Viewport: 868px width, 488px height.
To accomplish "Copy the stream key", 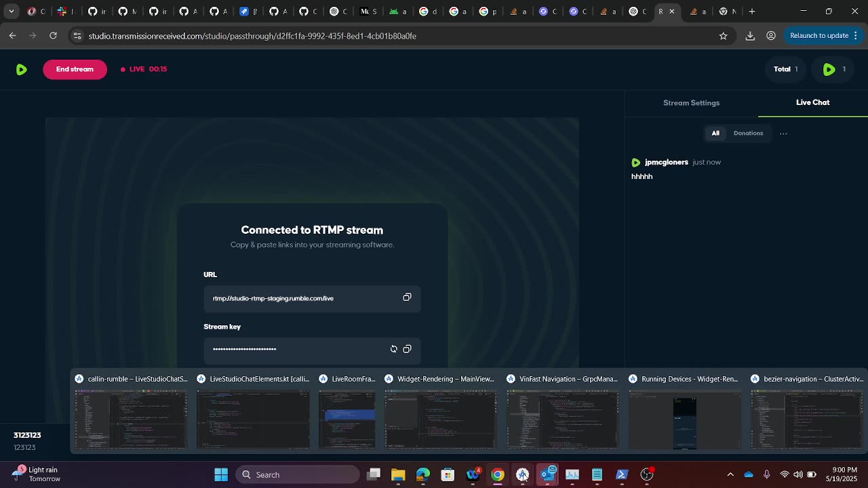I will click(x=407, y=349).
